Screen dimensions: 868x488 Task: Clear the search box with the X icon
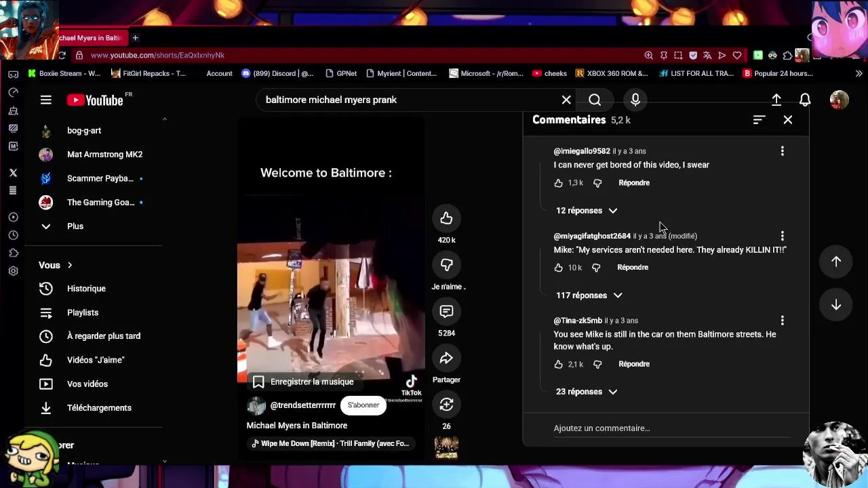click(566, 100)
